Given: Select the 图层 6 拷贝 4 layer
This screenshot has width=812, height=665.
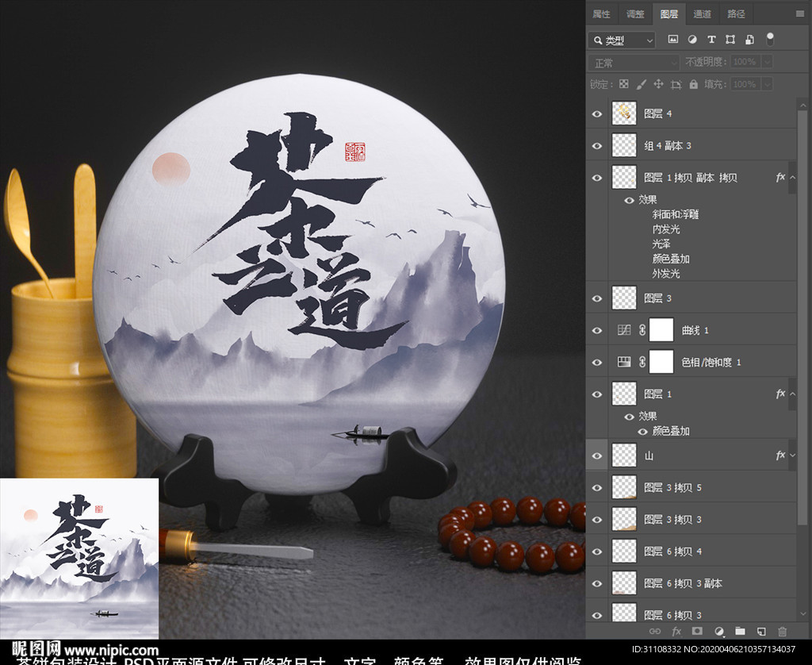Looking at the screenshot, I should (691, 552).
